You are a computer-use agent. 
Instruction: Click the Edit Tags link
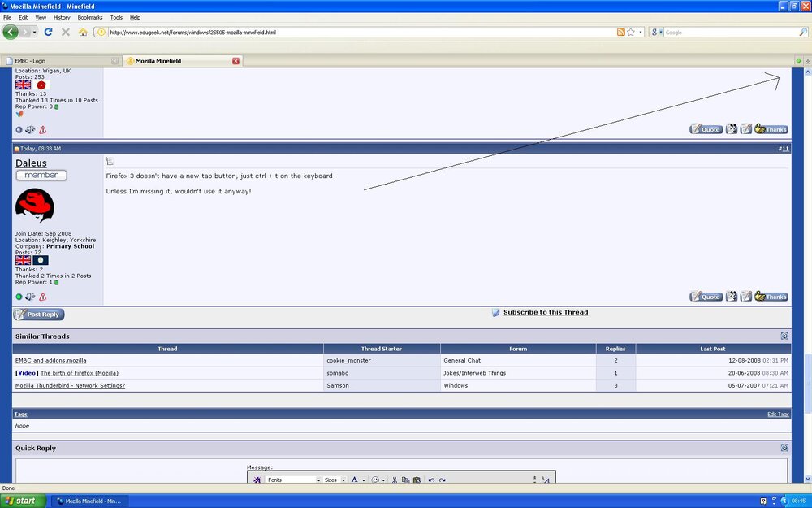coord(779,415)
